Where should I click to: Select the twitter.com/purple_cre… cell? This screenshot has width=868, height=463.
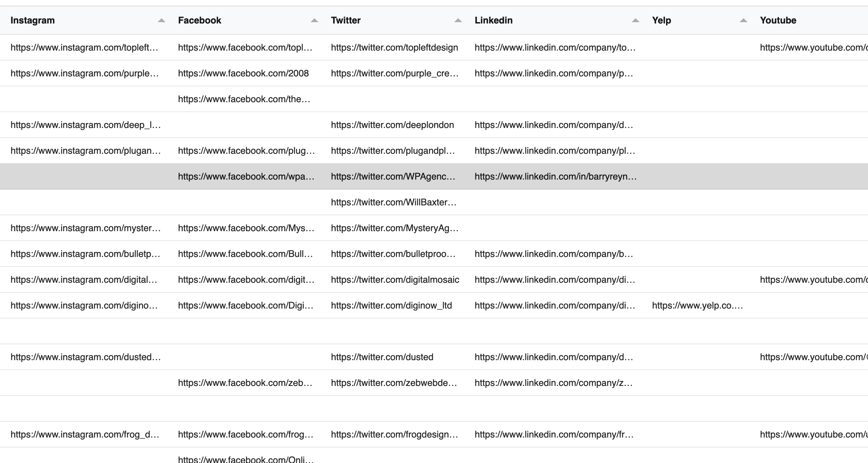(395, 73)
